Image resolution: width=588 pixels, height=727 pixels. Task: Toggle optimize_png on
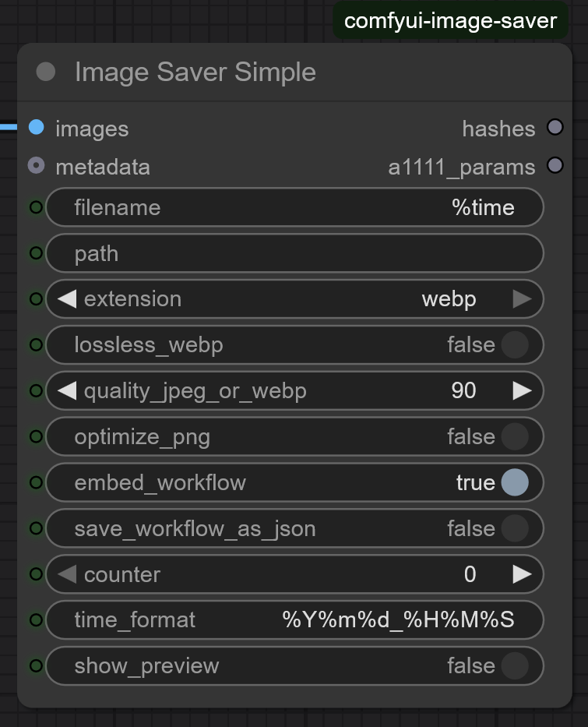(x=514, y=437)
